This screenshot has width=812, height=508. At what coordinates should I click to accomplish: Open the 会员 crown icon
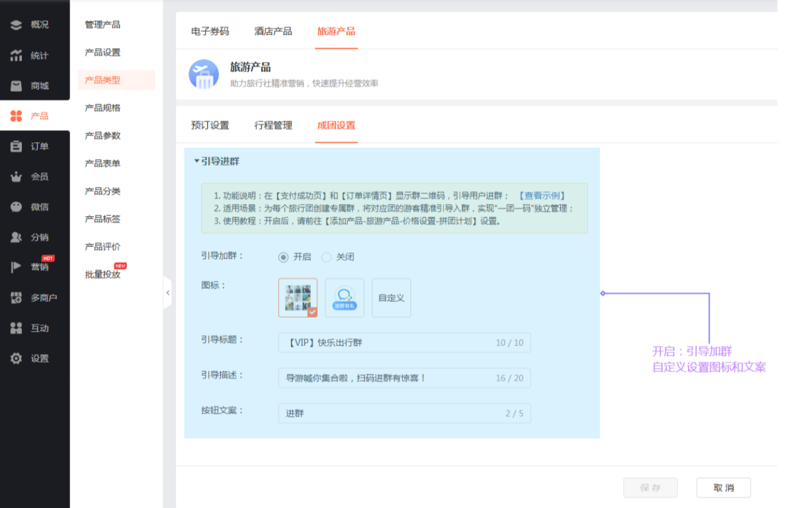[17, 177]
